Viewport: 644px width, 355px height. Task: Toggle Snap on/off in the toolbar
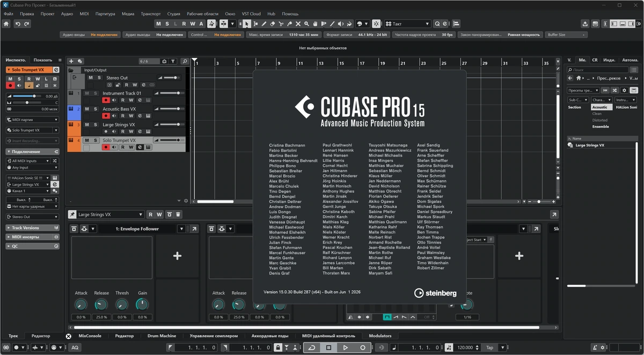[376, 24]
